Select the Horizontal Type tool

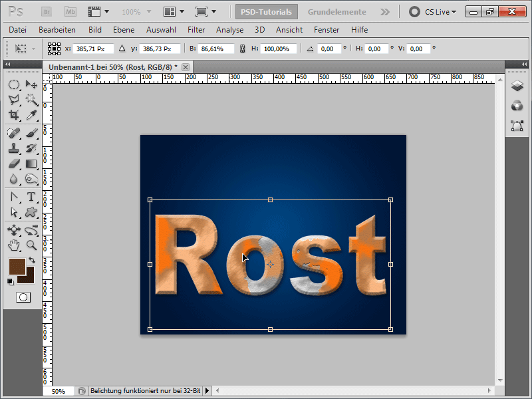point(31,197)
